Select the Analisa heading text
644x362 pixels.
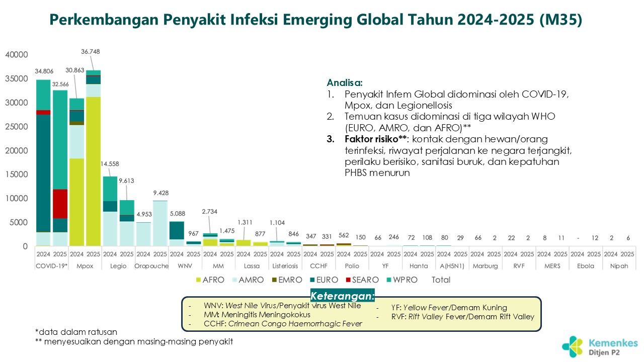click(x=345, y=82)
